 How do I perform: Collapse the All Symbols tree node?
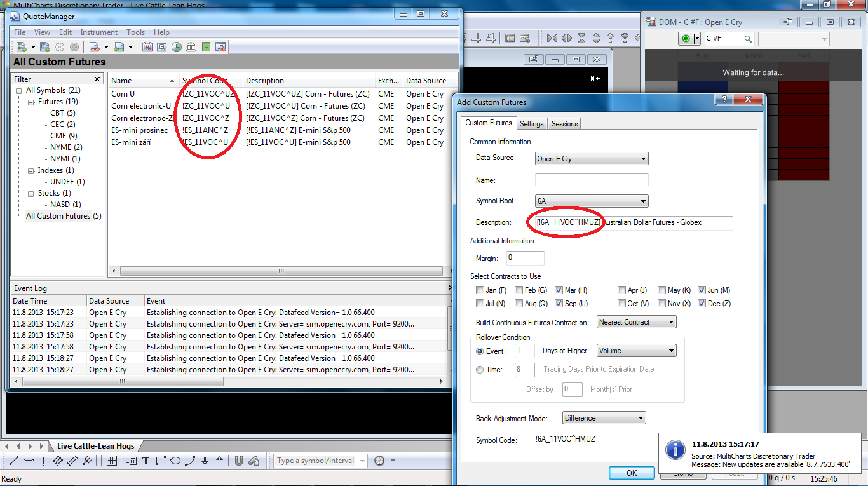pyautogui.click(x=19, y=91)
